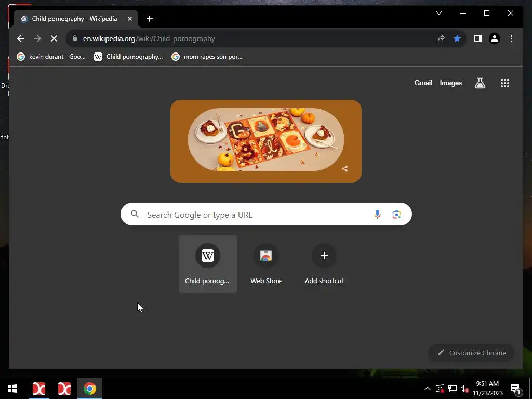Click the forward navigation arrow
This screenshot has width=532, height=399.
click(x=37, y=38)
